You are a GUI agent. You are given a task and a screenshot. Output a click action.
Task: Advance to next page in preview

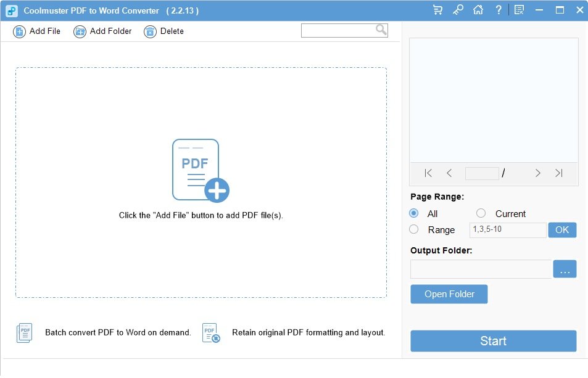click(x=538, y=173)
